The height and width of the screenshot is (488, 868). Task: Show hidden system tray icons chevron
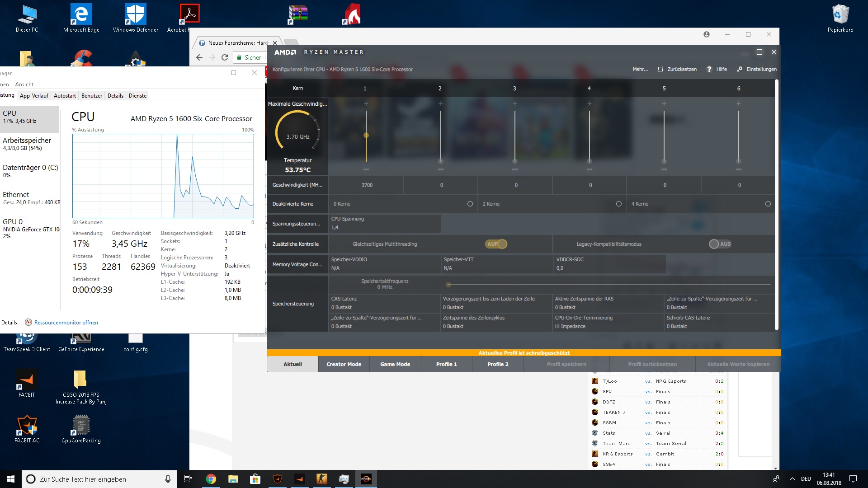coord(792,479)
